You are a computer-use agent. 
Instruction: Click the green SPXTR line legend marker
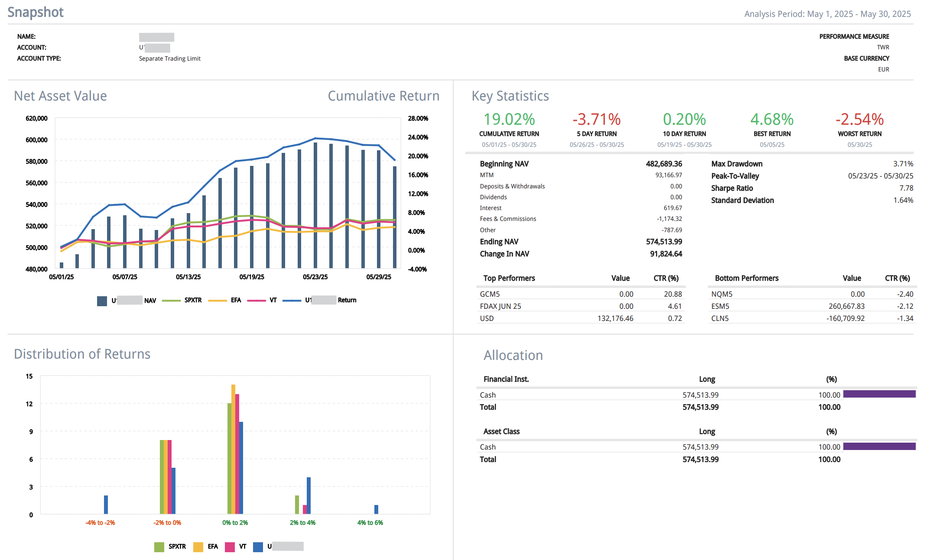171,300
